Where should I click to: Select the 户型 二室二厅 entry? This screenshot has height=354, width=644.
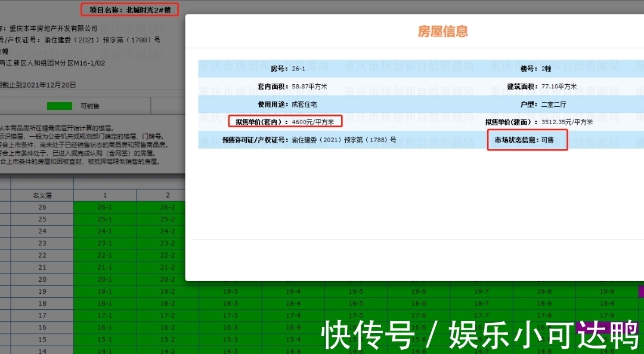pos(555,104)
